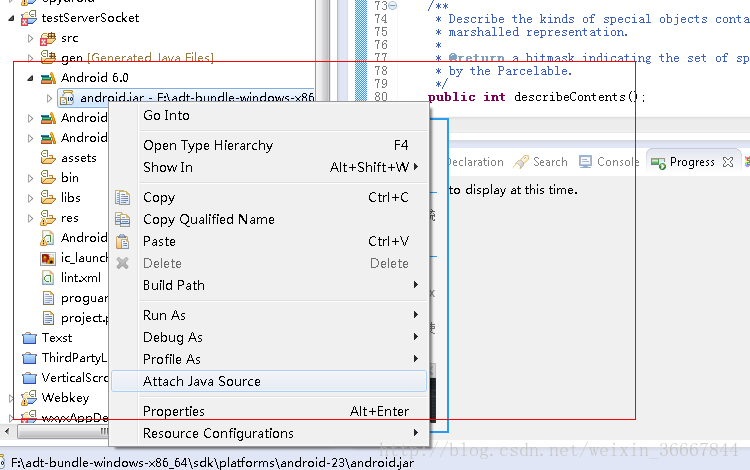The height and width of the screenshot is (470, 750).
Task: Expand the Webkey project node
Action: click(11, 398)
